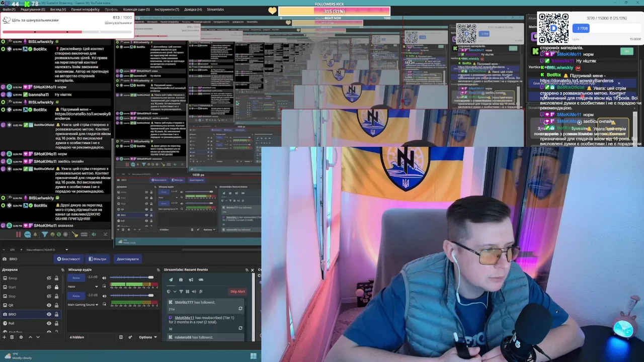644x362 pixels.
Task: Open the Інструменти (T) menu
Action: coord(167,10)
